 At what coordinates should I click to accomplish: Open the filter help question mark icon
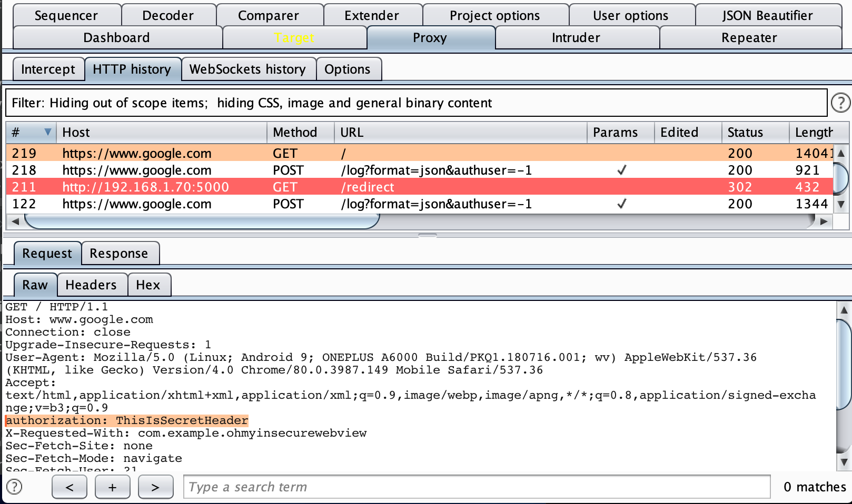[840, 103]
